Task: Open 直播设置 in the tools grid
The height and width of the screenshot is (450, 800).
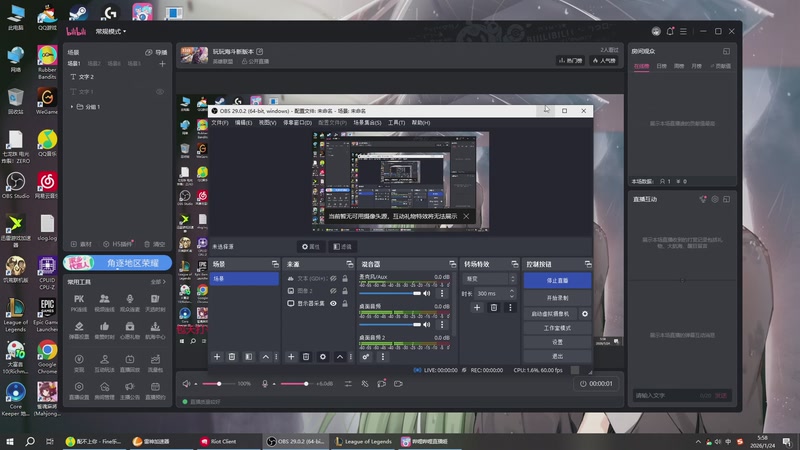Action: [x=79, y=390]
